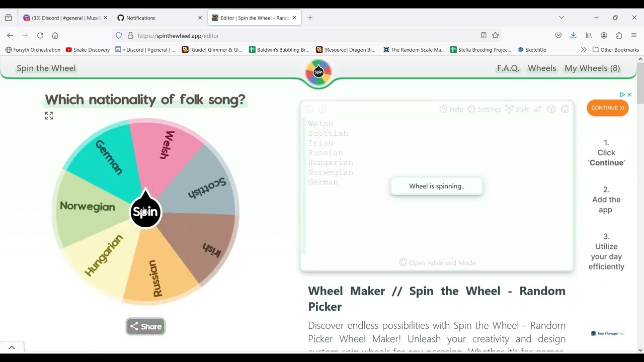This screenshot has width=644, height=362.
Task: Open the list all tabs dropdown
Action: [561, 18]
